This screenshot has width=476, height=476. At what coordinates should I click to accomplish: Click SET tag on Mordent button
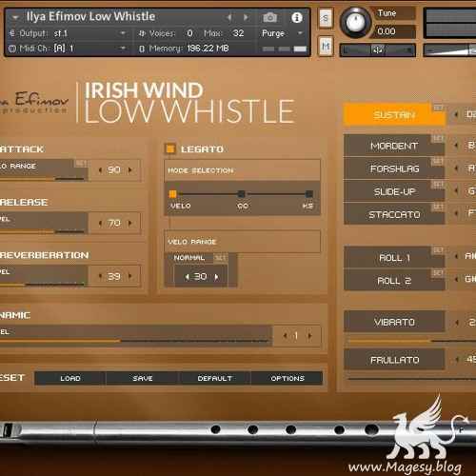click(x=437, y=138)
